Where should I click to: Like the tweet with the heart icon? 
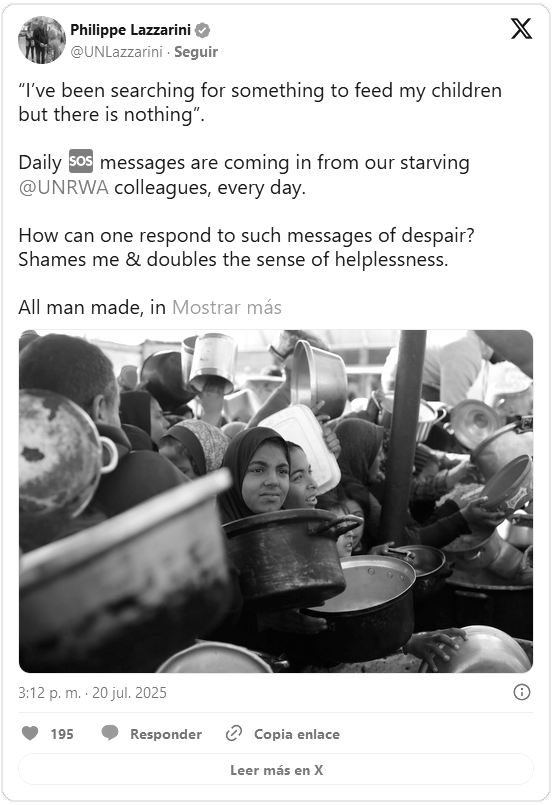[30, 733]
